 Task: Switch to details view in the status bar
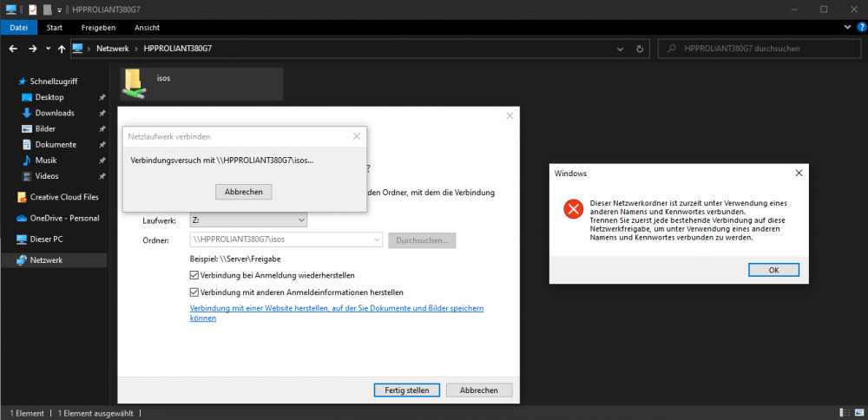[x=845, y=412]
